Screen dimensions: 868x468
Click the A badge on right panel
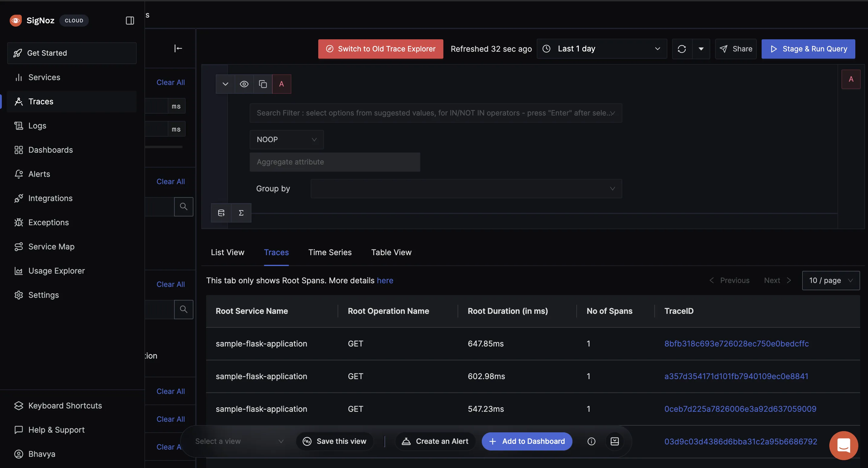tap(851, 79)
